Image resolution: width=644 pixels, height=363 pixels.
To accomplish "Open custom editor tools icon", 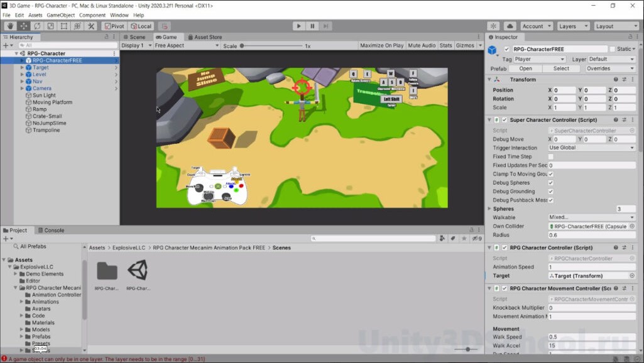I will (90, 26).
